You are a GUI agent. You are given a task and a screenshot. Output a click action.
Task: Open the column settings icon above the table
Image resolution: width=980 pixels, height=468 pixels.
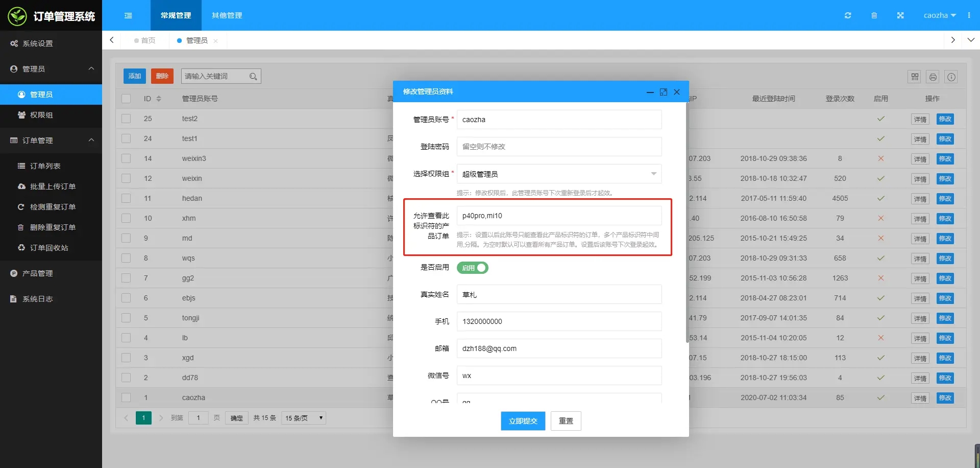(x=914, y=77)
